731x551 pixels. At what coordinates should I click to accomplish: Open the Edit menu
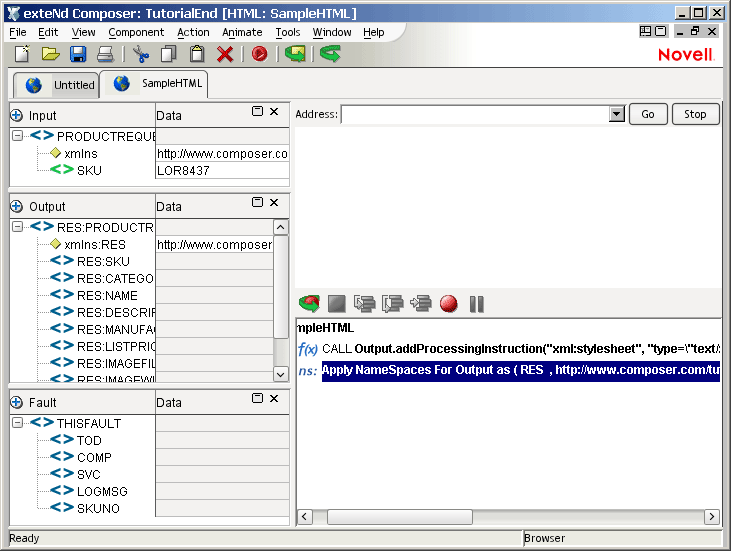(x=48, y=32)
